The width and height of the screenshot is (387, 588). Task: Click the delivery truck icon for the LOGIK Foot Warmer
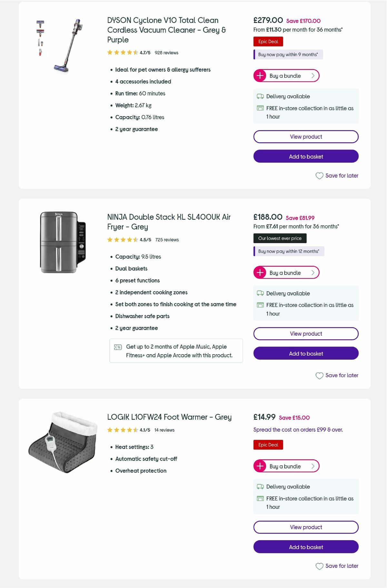(260, 487)
